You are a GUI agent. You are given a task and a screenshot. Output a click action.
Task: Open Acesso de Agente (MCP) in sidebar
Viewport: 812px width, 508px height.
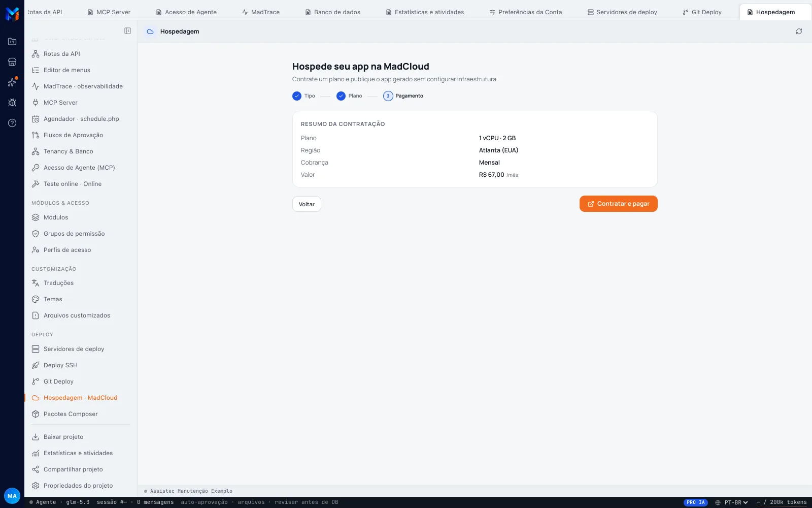pyautogui.click(x=81, y=168)
